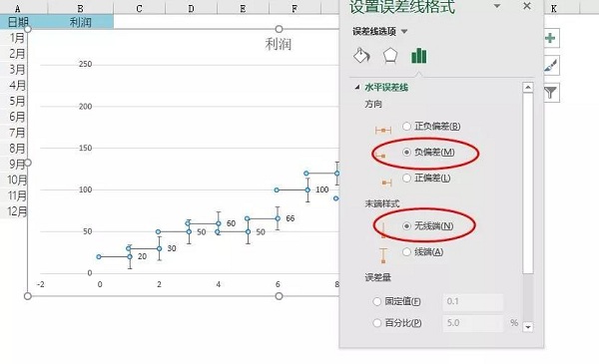Select the 正偏差(L) radio option
The width and height of the screenshot is (599, 364).
coord(407,178)
